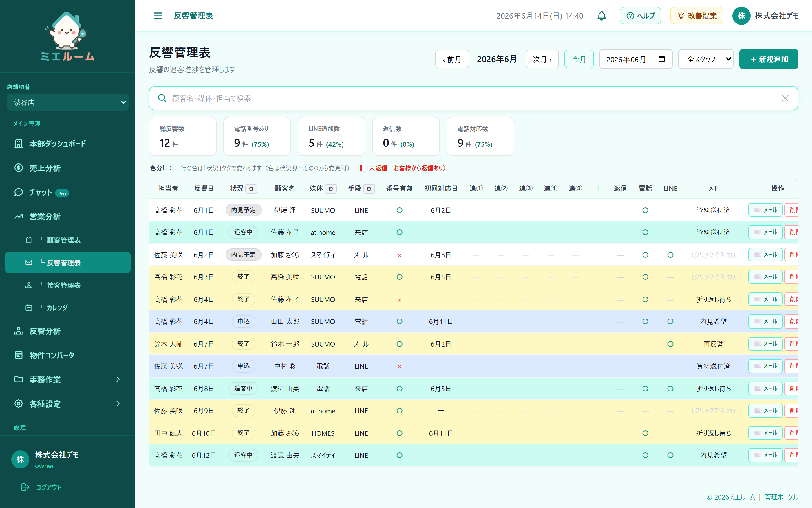This screenshot has height=508, width=812.
Task: Toggle LINE circle in 鈴木 一郎 row
Action: click(x=670, y=344)
